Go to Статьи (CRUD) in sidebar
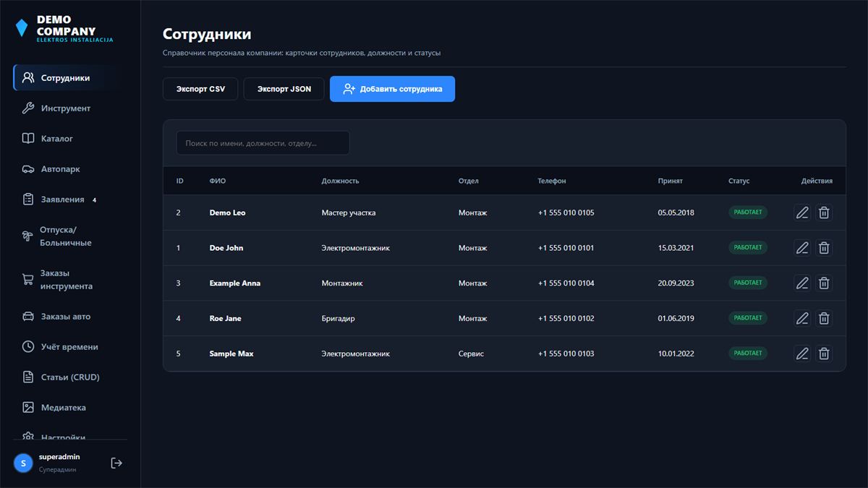 tap(70, 377)
